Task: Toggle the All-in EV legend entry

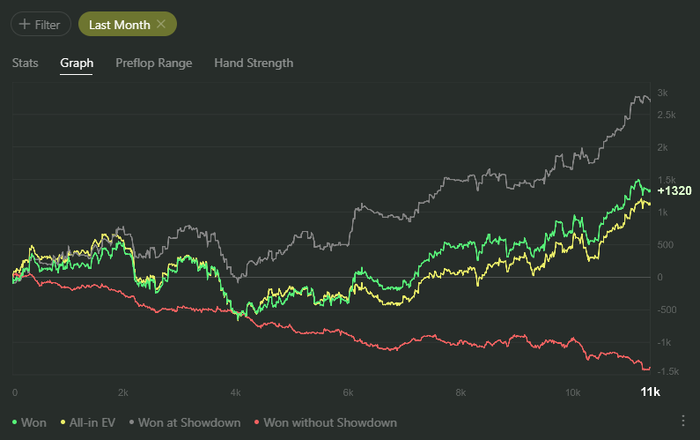Action: [x=93, y=423]
